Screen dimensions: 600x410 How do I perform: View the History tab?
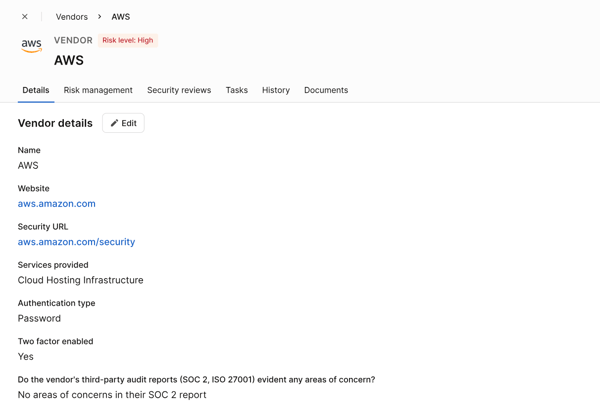(276, 90)
